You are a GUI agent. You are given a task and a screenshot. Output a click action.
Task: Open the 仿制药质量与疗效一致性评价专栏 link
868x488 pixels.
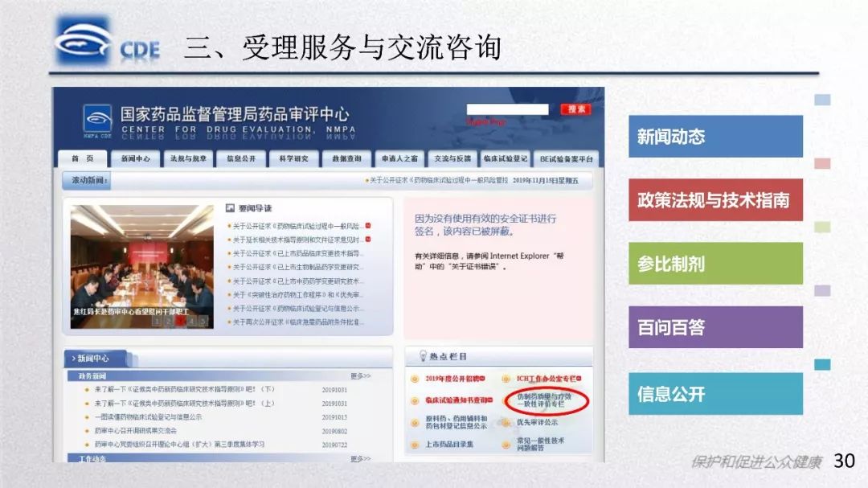[543, 400]
